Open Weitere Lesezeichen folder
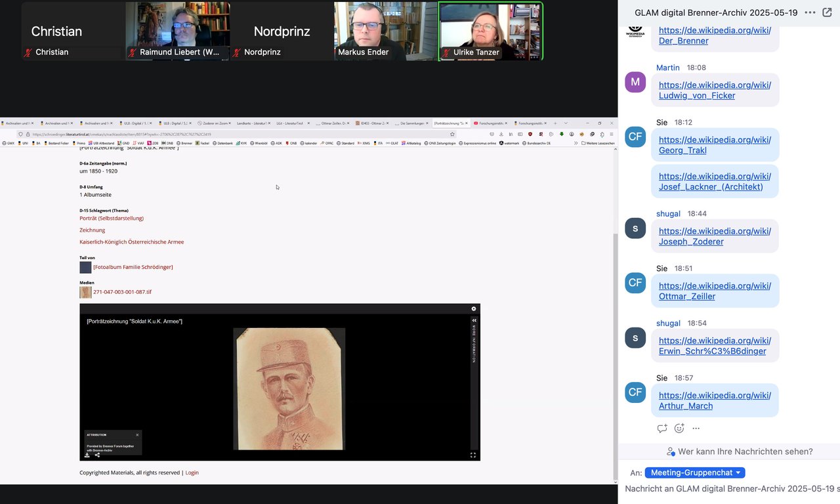Screen dimensions: 840x504 pos(598,143)
